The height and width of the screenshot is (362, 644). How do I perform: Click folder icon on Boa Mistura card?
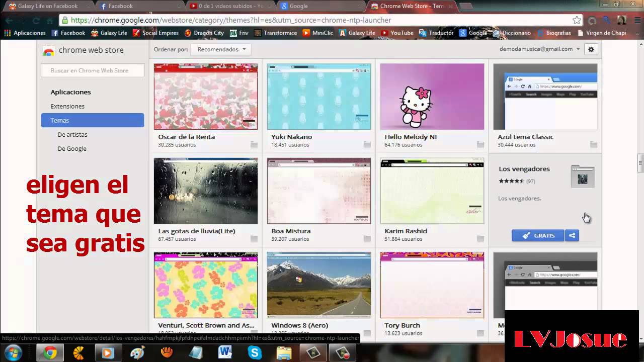tap(367, 239)
